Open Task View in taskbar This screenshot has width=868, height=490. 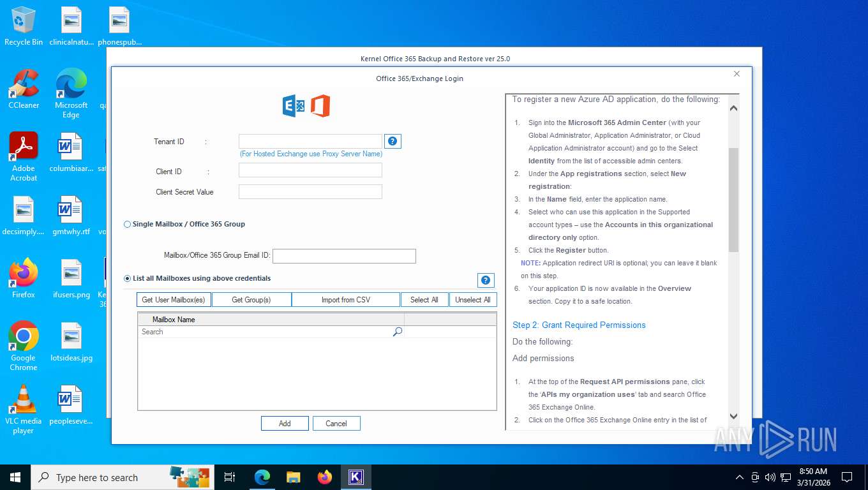pyautogui.click(x=230, y=477)
